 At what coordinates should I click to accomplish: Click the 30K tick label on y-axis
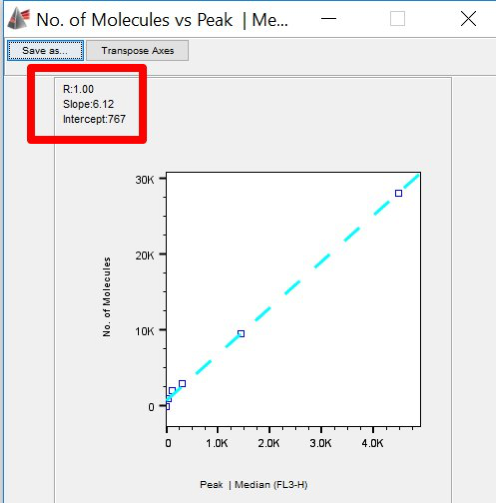point(145,180)
